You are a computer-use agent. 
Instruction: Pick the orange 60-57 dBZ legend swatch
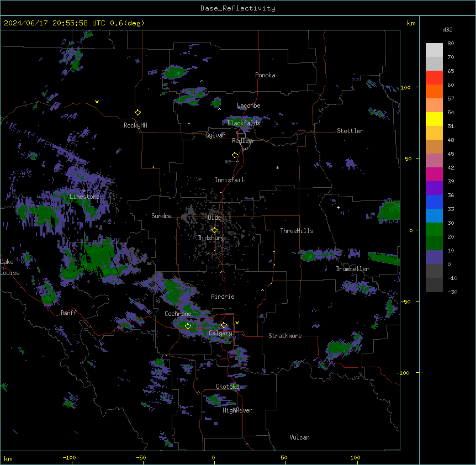(434, 91)
